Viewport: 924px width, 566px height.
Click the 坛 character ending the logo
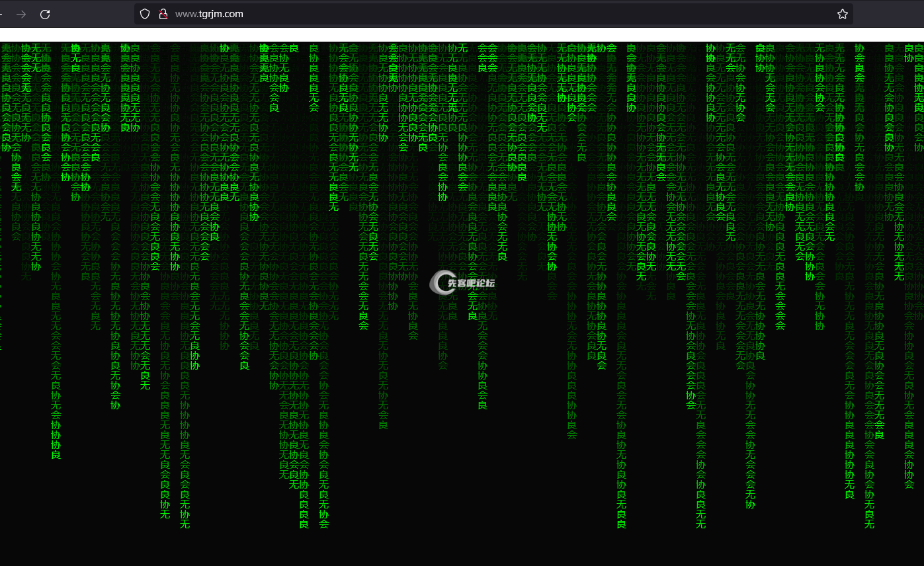[490, 283]
